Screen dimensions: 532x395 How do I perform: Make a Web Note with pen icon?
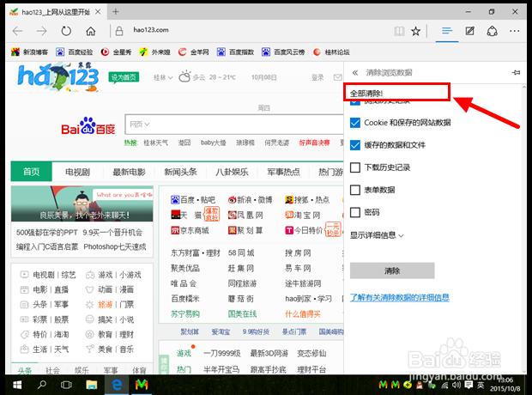pyautogui.click(x=470, y=31)
